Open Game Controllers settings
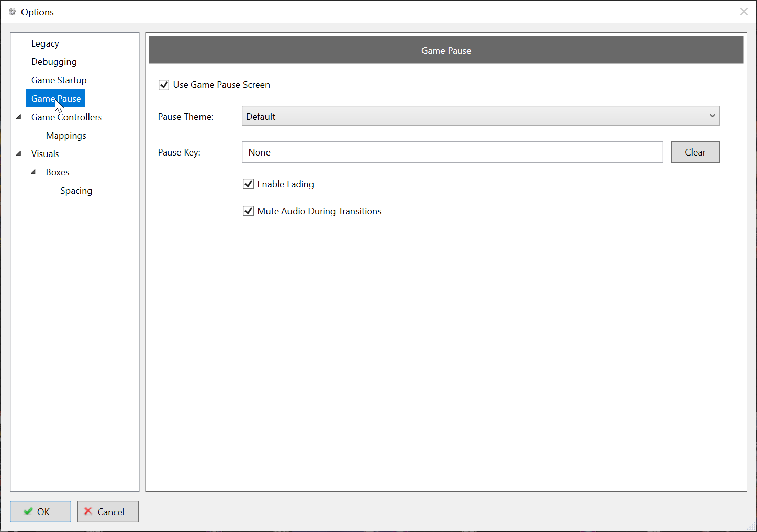This screenshot has height=532, width=757. tap(66, 117)
